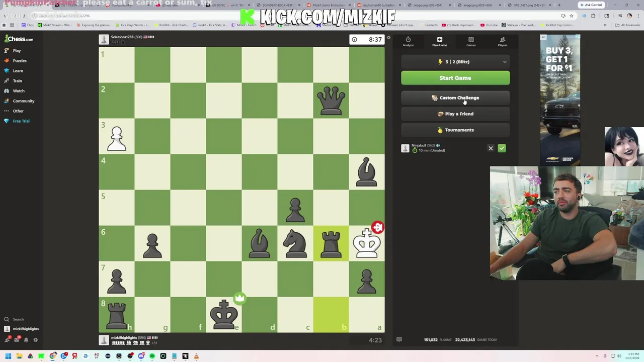644x362 pixels.
Task: Select the black queen on the board
Action: [x=331, y=101]
